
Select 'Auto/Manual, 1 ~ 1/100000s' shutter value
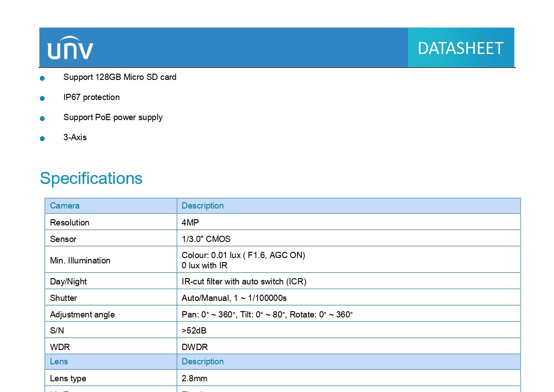[234, 298]
